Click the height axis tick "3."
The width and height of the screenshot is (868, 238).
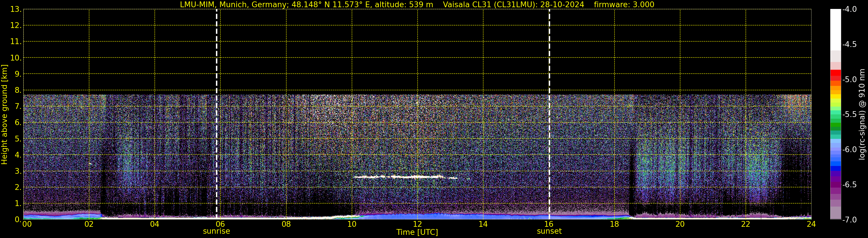(x=18, y=171)
